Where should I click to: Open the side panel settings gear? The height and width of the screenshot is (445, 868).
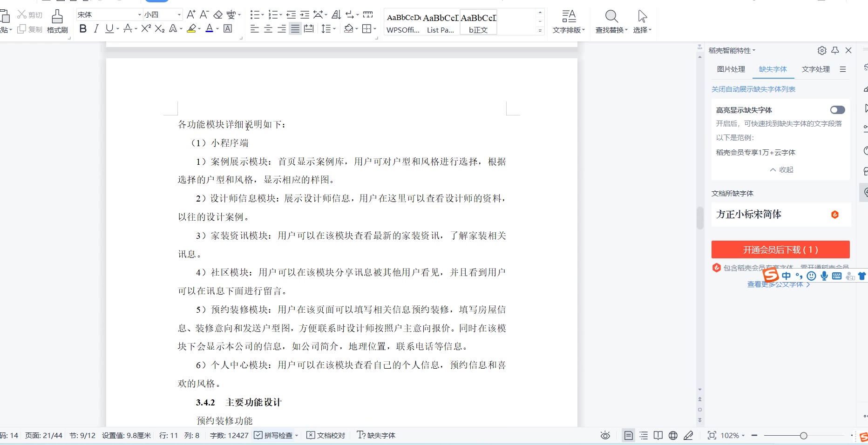point(822,50)
